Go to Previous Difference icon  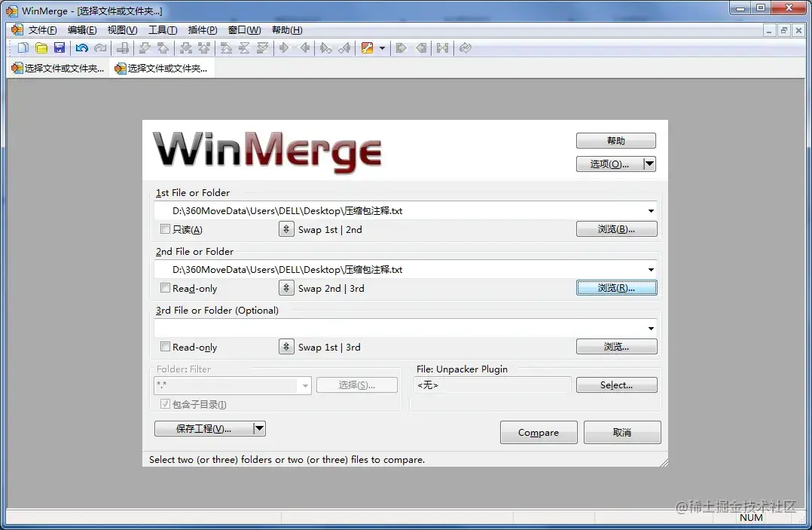(x=163, y=48)
